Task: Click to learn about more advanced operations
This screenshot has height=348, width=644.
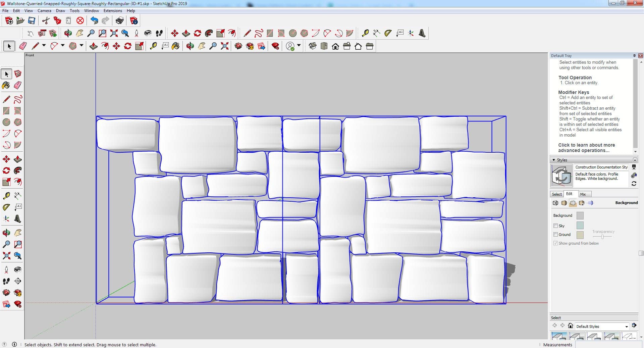Action: [586, 148]
